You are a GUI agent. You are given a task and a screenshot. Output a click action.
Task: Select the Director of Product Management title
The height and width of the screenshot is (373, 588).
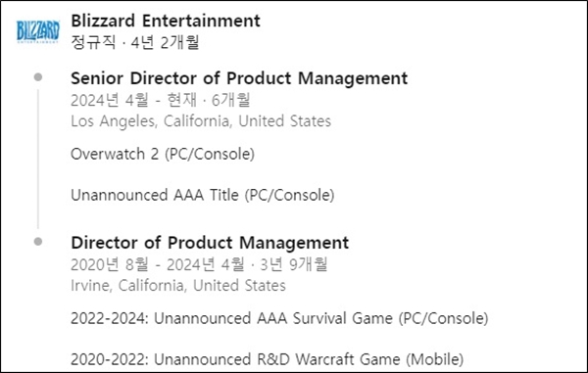pyautogui.click(x=210, y=243)
